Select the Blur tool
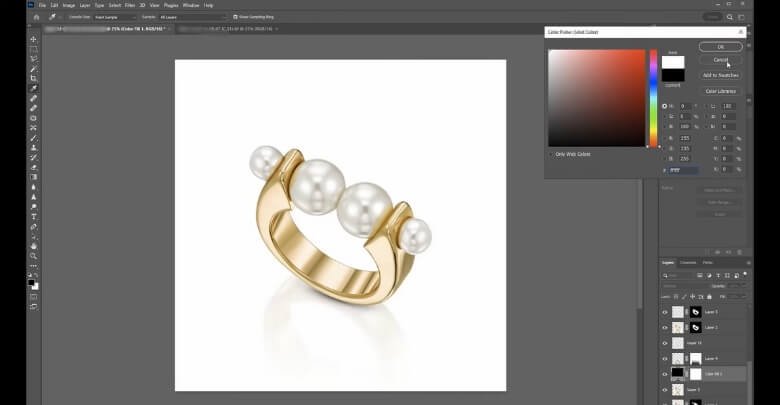 (33, 187)
